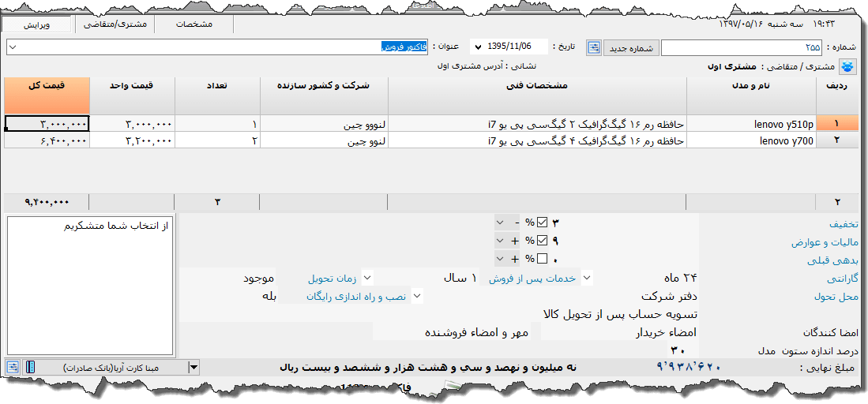The width and height of the screenshot is (868, 404).
Task: Click the notes box with از انتخاب شما متشکریم
Action: [x=91, y=286]
